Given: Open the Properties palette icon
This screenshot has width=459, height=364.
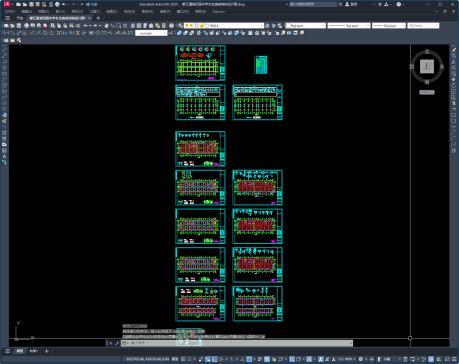Looking at the screenshot, I should [x=133, y=26].
